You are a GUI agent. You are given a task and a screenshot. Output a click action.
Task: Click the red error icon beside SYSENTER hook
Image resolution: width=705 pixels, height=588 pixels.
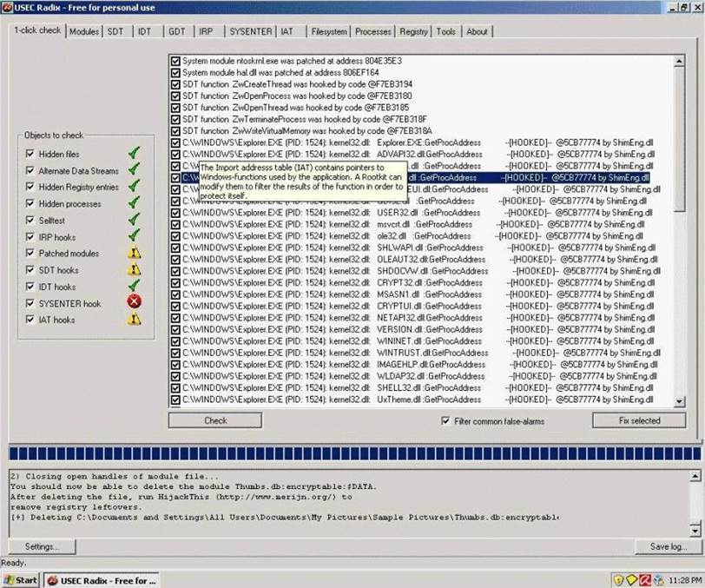135,302
